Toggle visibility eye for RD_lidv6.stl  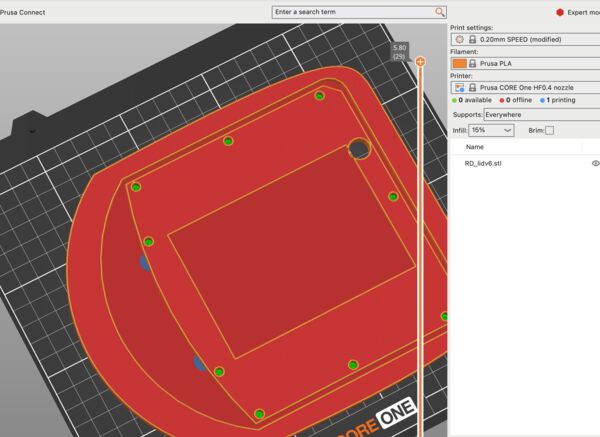[x=595, y=163]
